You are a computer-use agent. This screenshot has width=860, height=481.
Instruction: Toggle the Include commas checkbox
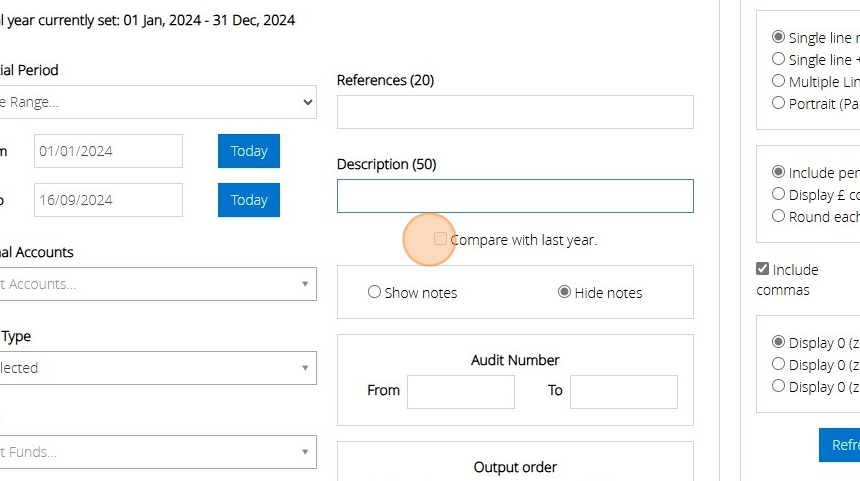[763, 269]
